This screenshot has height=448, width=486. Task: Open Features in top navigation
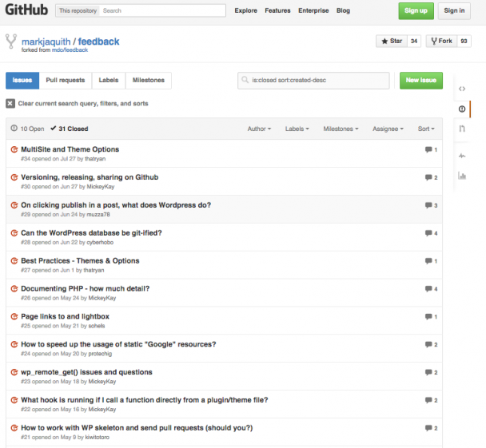tap(277, 10)
